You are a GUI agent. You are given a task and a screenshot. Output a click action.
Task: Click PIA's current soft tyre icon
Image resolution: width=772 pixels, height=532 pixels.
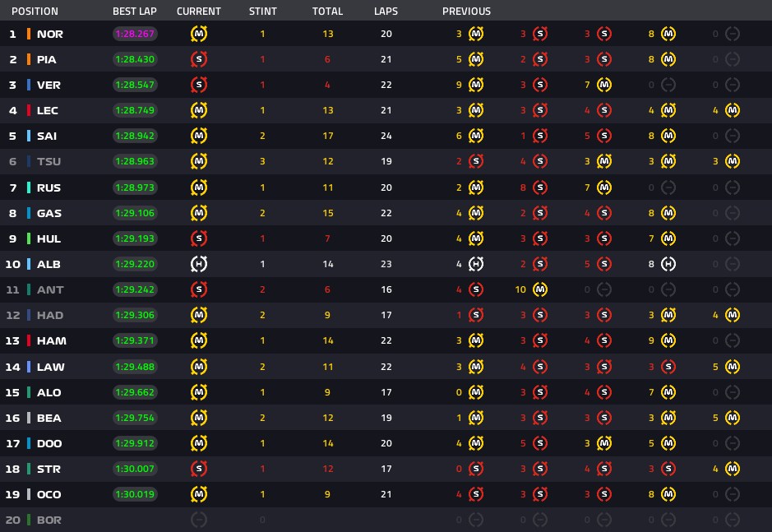pyautogui.click(x=199, y=59)
